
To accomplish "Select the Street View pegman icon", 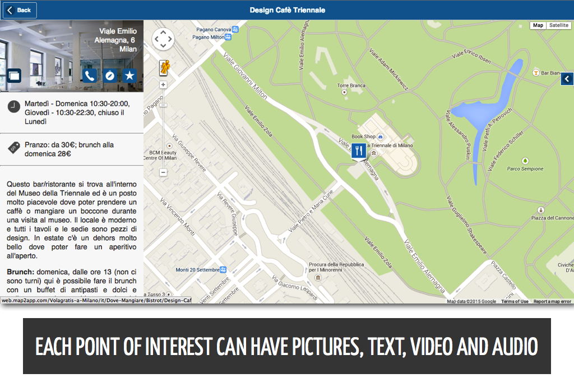I will point(164,68).
